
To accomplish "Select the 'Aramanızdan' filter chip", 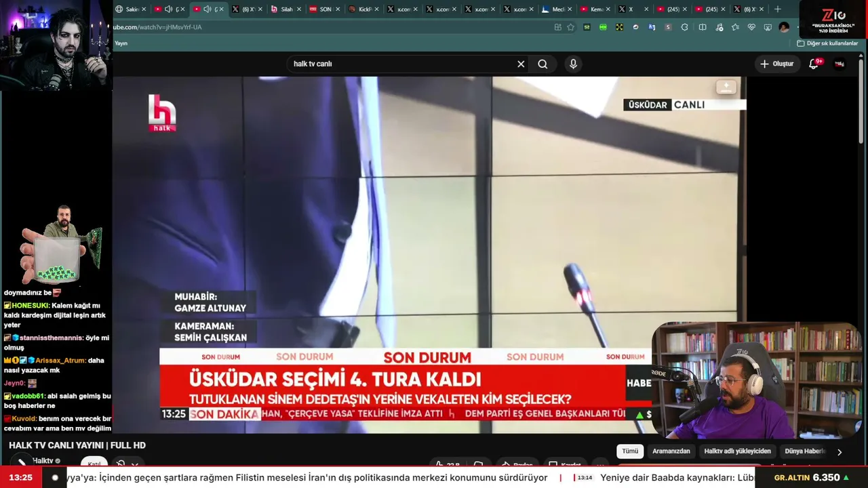I will pos(671,451).
